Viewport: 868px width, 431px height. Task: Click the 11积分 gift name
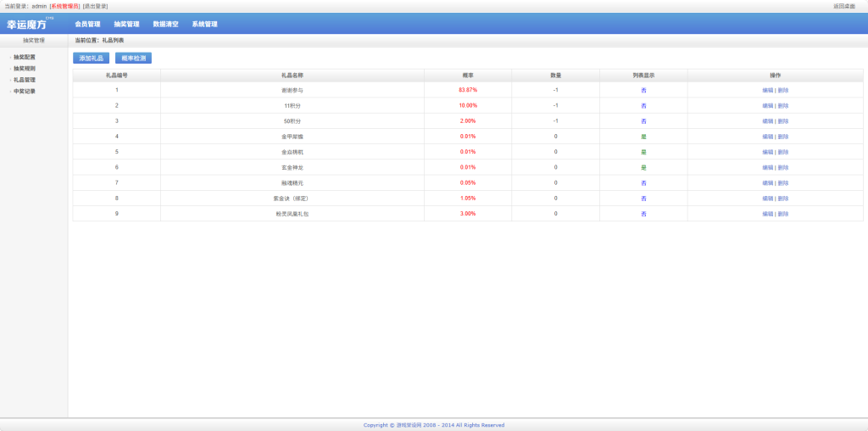coord(292,106)
